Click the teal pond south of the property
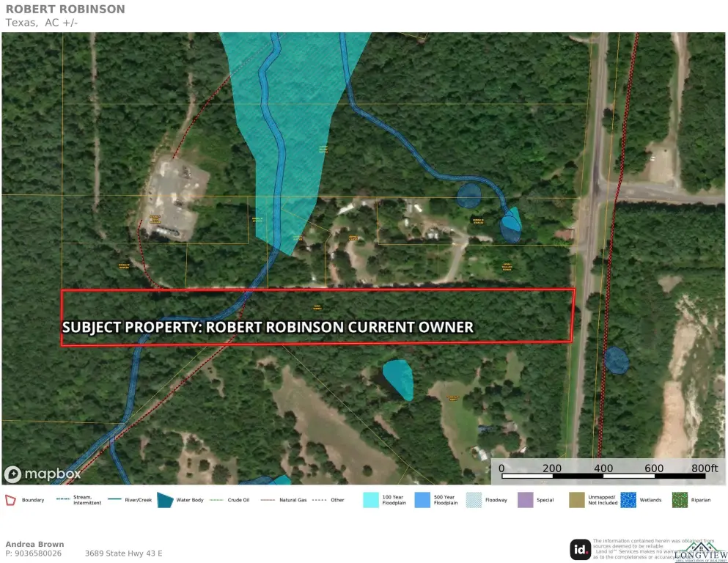 (398, 379)
